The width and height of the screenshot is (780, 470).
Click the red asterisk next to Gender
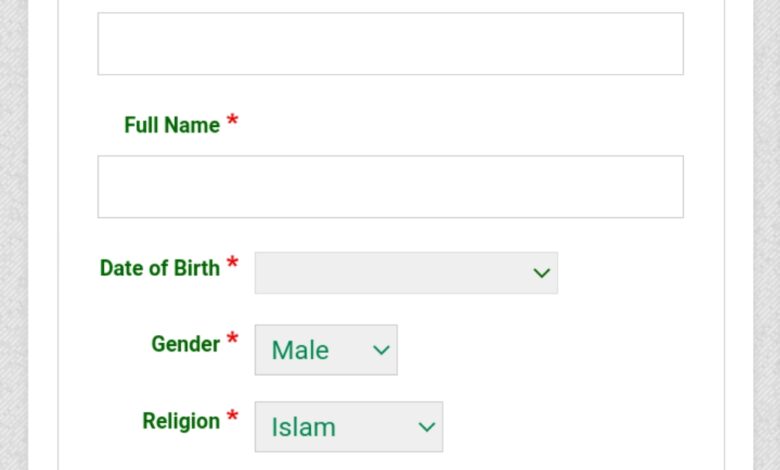[x=232, y=339]
